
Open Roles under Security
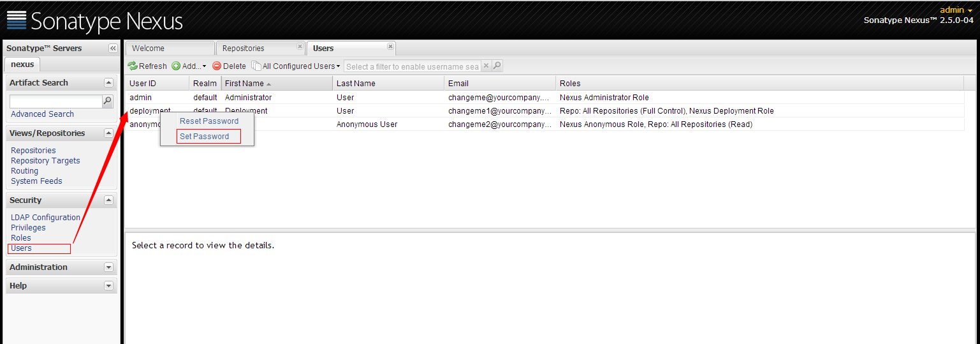(20, 238)
